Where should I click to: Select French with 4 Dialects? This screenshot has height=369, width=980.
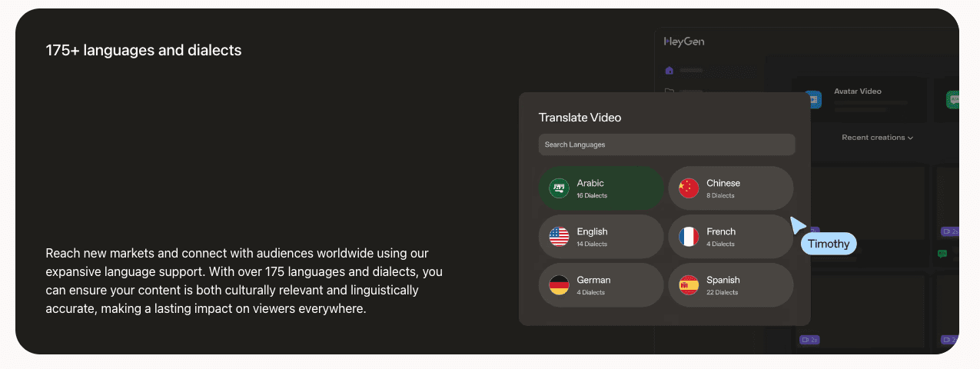pyautogui.click(x=730, y=237)
